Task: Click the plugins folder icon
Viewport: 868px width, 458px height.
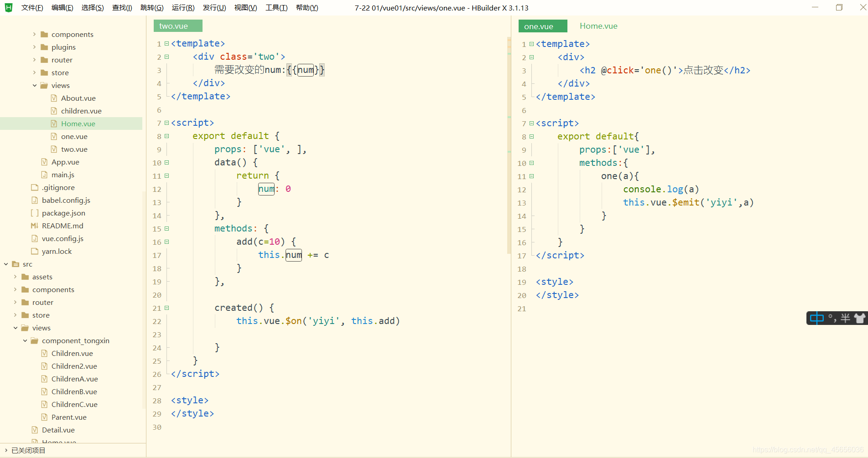Action: point(44,47)
